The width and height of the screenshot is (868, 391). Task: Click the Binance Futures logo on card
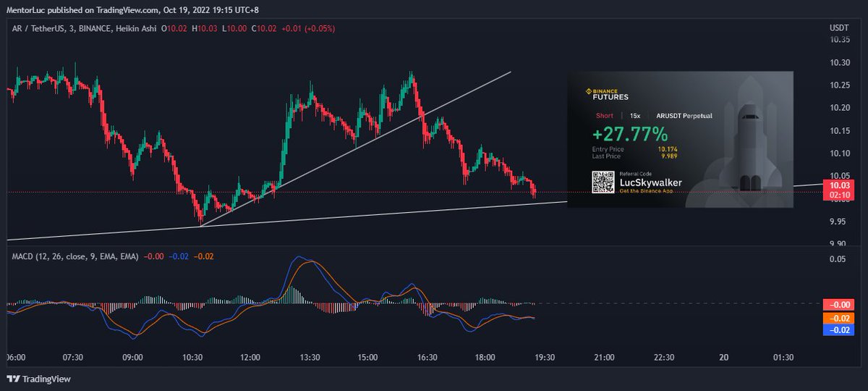click(x=606, y=94)
